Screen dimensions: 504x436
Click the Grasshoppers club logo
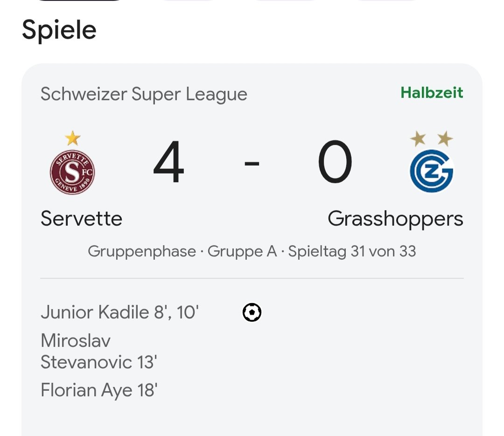pyautogui.click(x=431, y=171)
